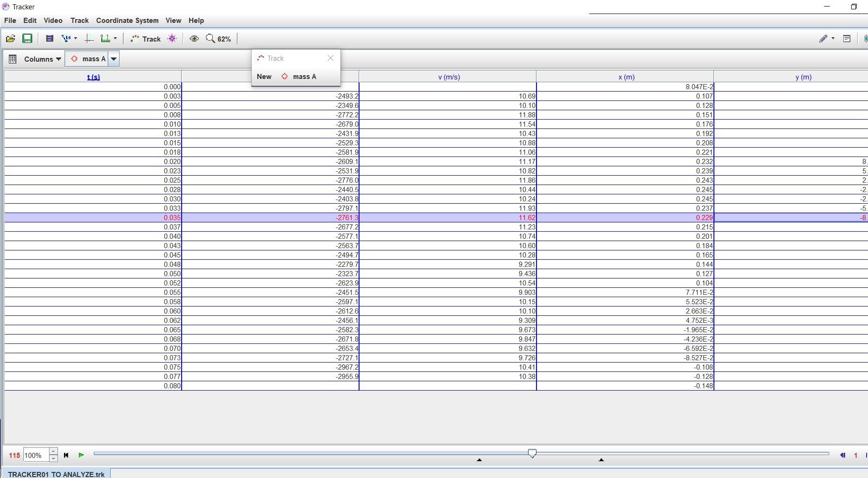Expand the calibration tools dropdown arrow
The height and width of the screenshot is (478, 868).
click(76, 39)
